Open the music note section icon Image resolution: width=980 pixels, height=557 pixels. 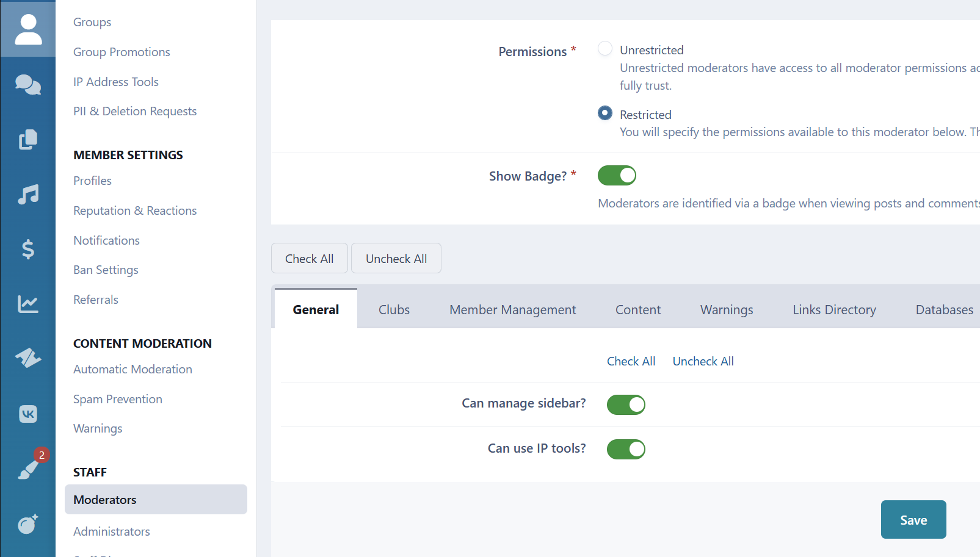point(28,195)
